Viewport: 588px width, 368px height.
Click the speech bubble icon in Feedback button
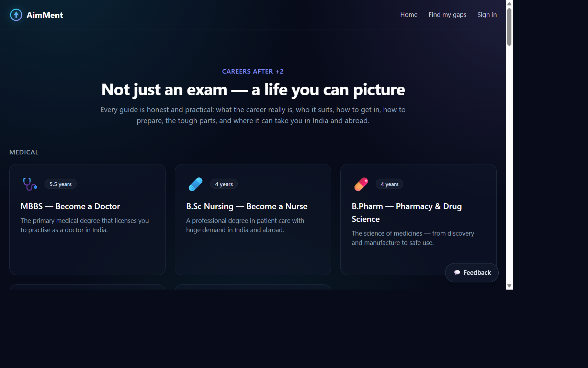tap(457, 272)
